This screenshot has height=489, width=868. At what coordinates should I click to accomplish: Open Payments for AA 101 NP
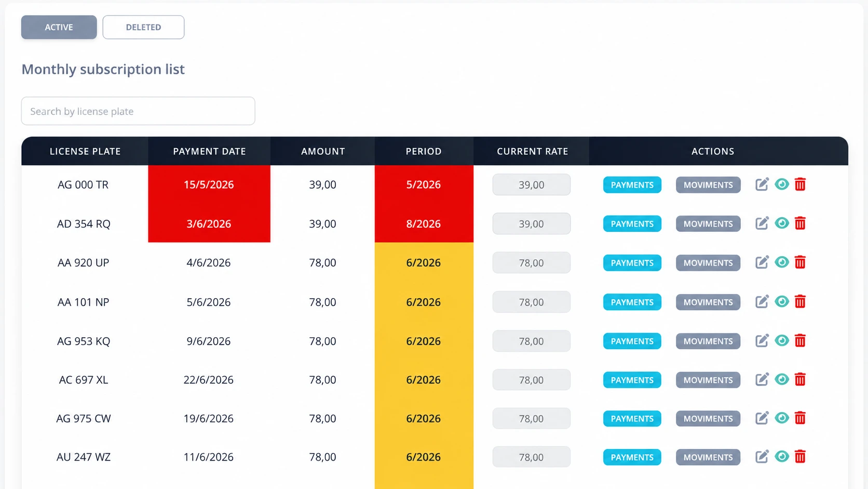tap(632, 302)
